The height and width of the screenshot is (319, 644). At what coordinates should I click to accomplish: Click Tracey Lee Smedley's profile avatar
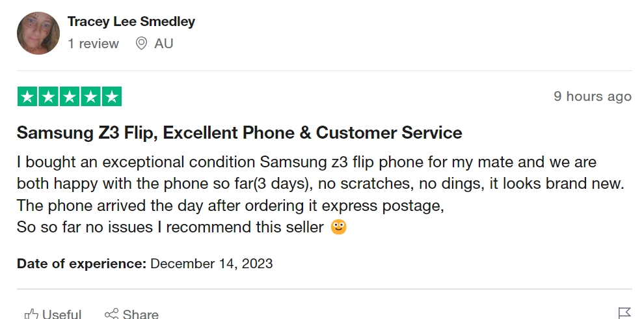click(38, 33)
